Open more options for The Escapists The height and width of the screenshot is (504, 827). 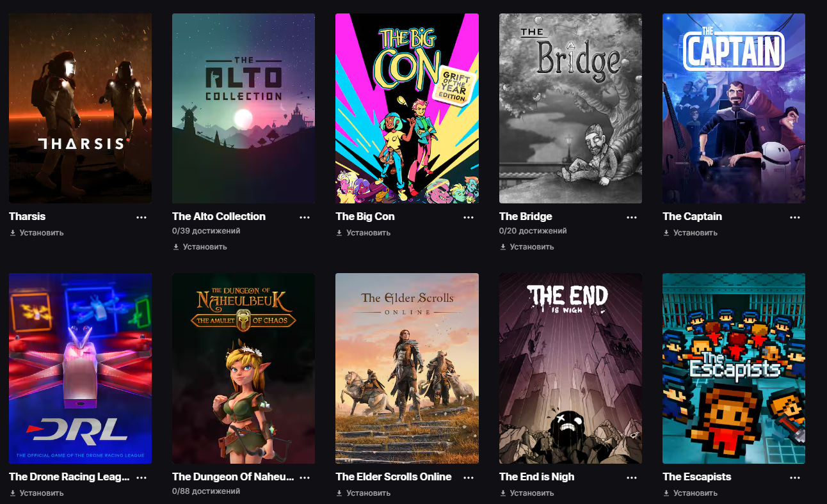point(795,478)
